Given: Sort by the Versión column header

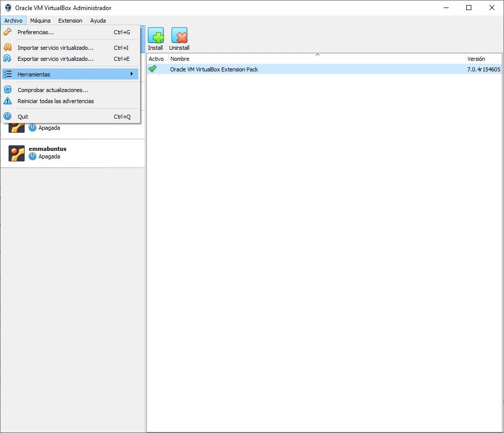Looking at the screenshot, I should 476,59.
